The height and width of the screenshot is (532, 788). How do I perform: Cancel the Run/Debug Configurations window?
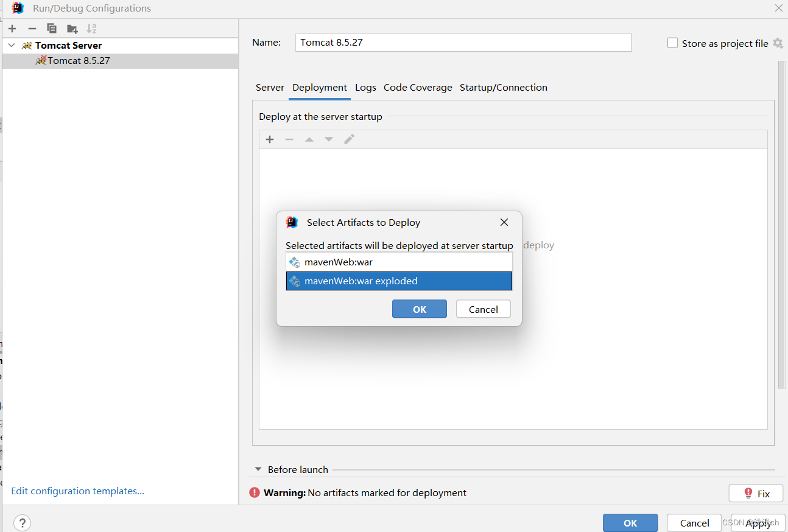click(694, 523)
